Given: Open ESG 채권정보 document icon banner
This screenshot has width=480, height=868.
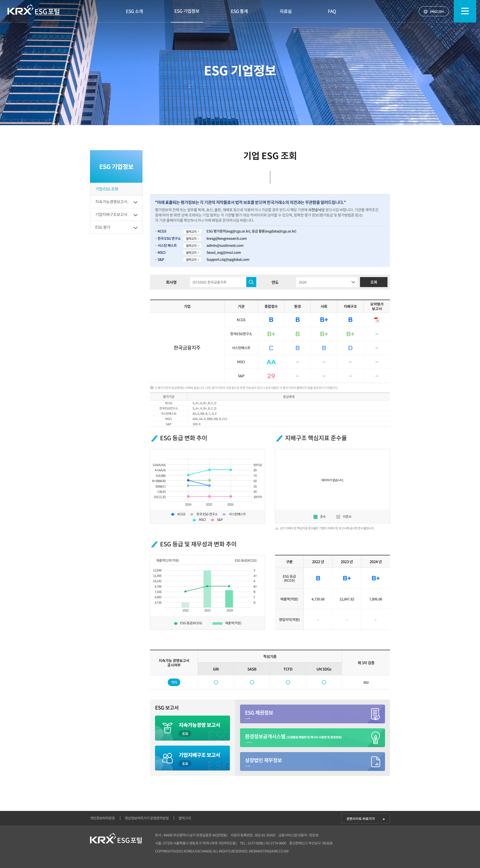Looking at the screenshot, I should pos(312,714).
